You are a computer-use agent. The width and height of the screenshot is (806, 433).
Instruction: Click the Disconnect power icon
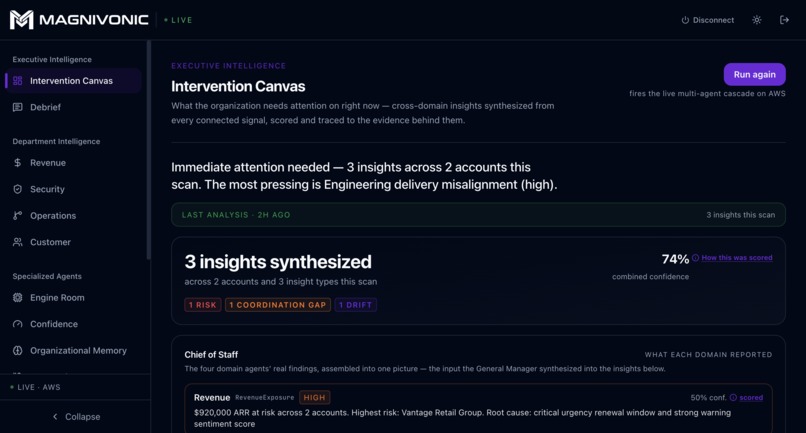point(685,20)
